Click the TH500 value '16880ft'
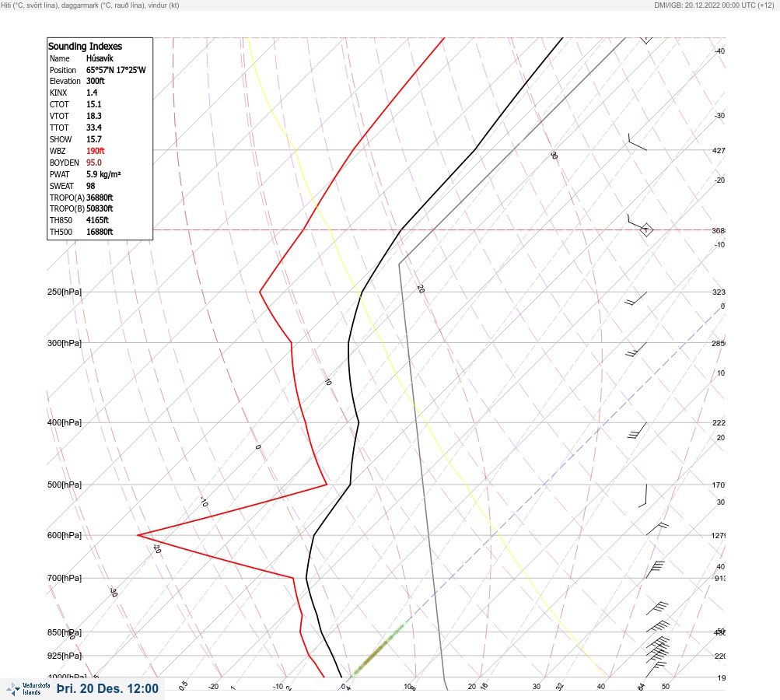Screen dimensions: 780x700 tap(100, 232)
